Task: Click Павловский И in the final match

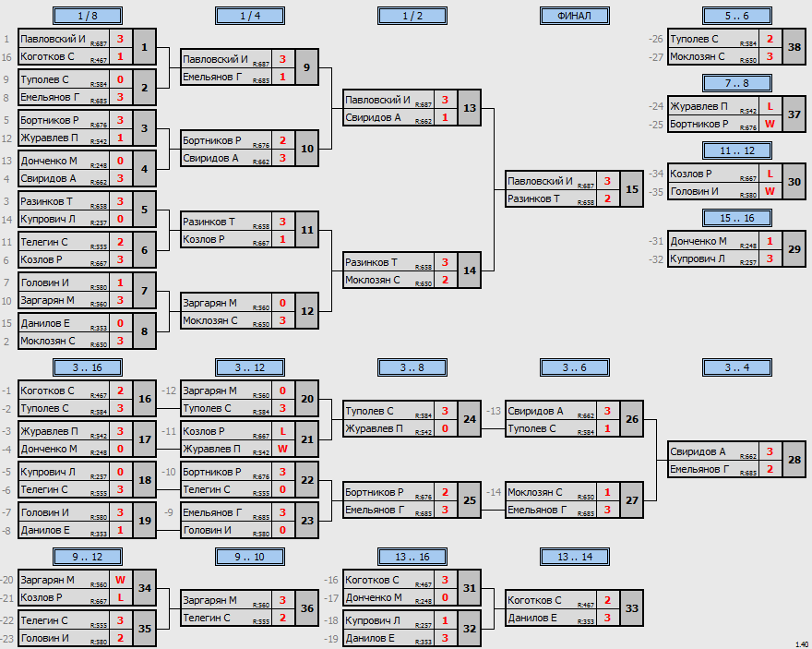Action: 540,181
